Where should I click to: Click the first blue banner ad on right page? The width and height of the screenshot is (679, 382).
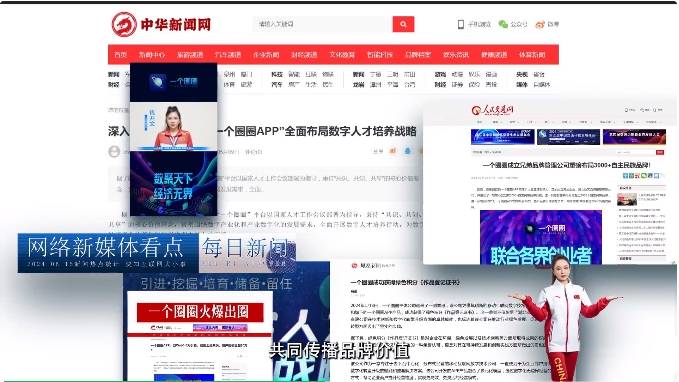click(502, 137)
